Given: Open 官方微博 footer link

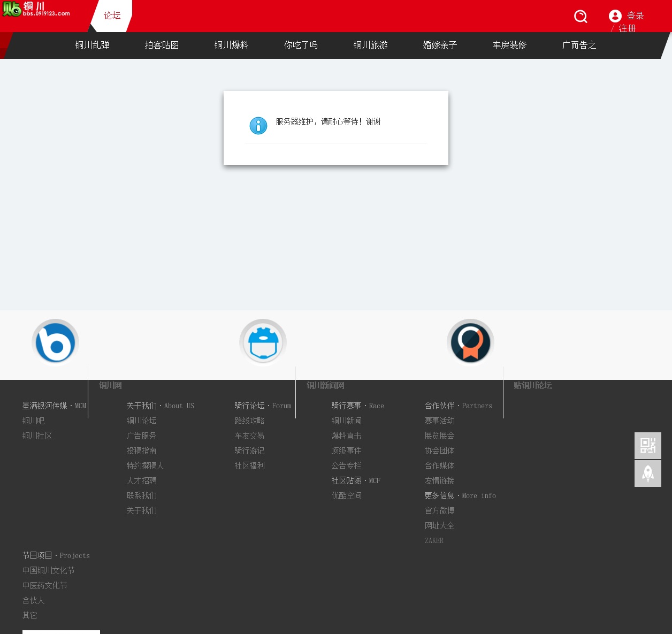Looking at the screenshot, I should coord(439,511).
